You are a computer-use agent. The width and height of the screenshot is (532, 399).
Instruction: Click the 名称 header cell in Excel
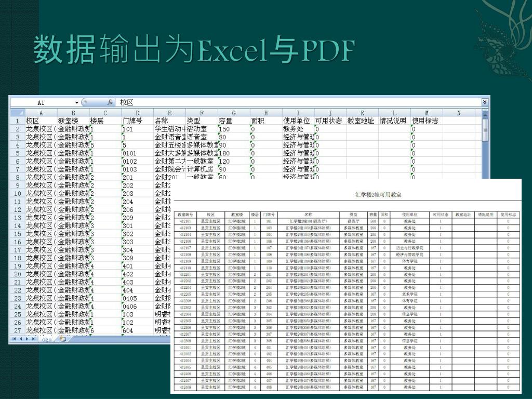click(170, 121)
